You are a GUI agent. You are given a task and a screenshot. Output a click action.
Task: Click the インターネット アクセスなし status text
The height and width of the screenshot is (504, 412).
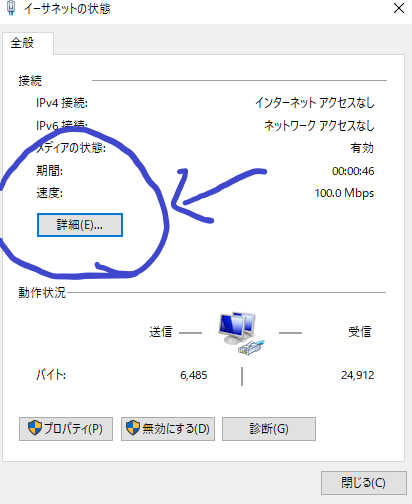point(315,103)
